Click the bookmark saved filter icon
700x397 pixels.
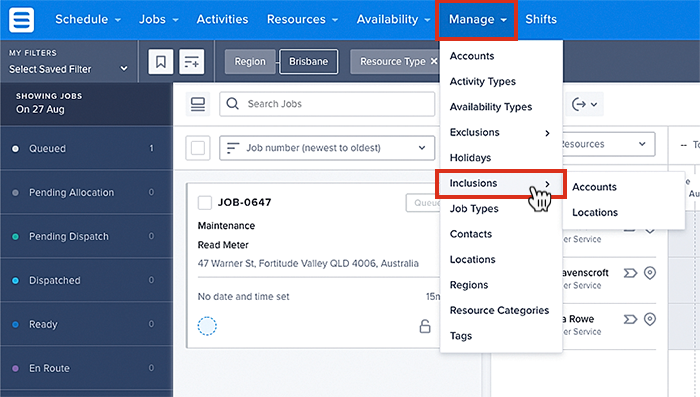[x=161, y=62]
